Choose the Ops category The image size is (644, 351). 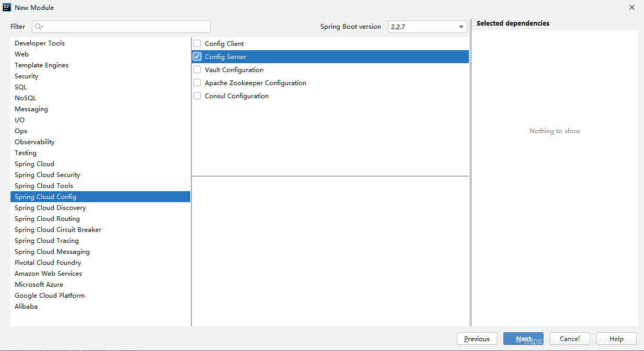click(x=100, y=131)
